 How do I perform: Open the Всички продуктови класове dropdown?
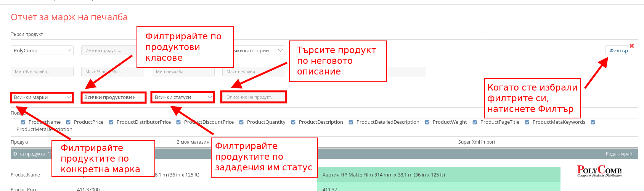point(113,97)
